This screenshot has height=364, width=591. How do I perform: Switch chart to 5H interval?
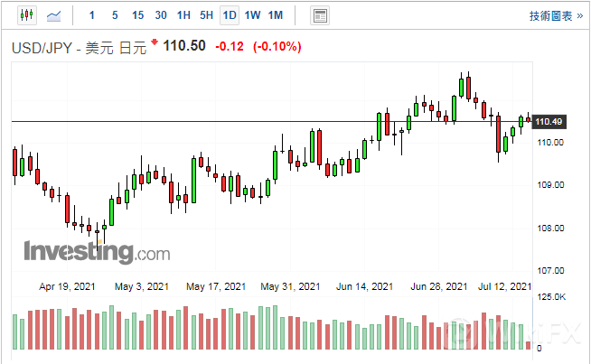tap(207, 15)
